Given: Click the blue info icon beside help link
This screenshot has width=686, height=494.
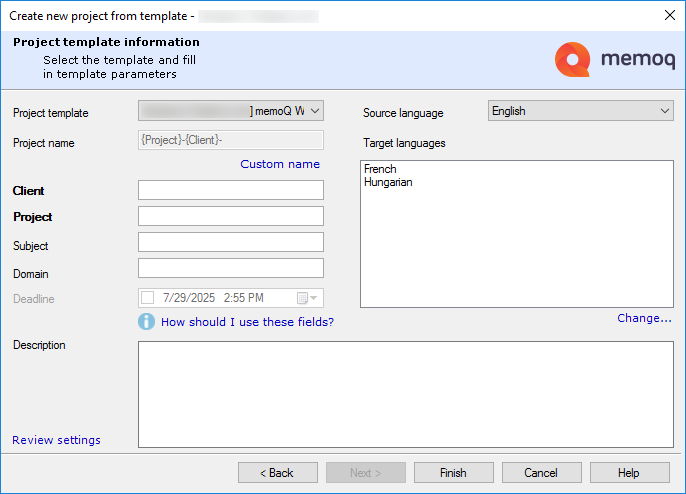Looking at the screenshot, I should click(147, 322).
